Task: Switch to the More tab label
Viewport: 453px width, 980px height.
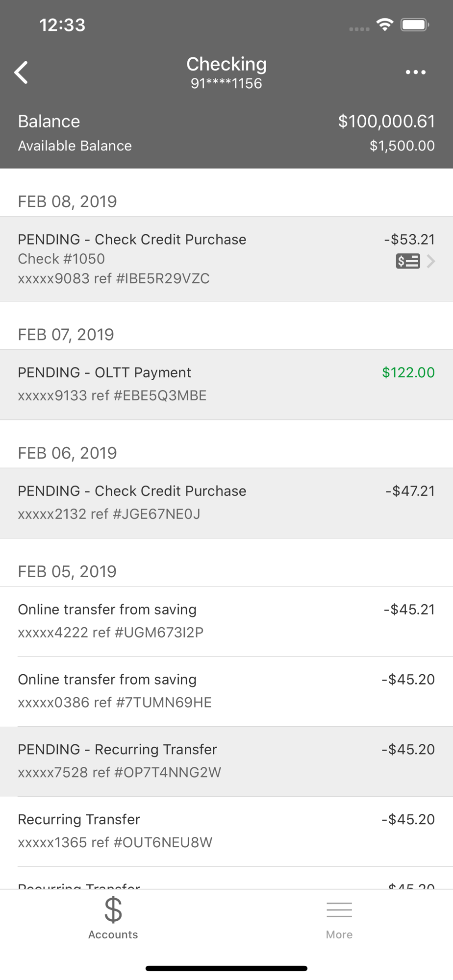Action: tap(339, 934)
